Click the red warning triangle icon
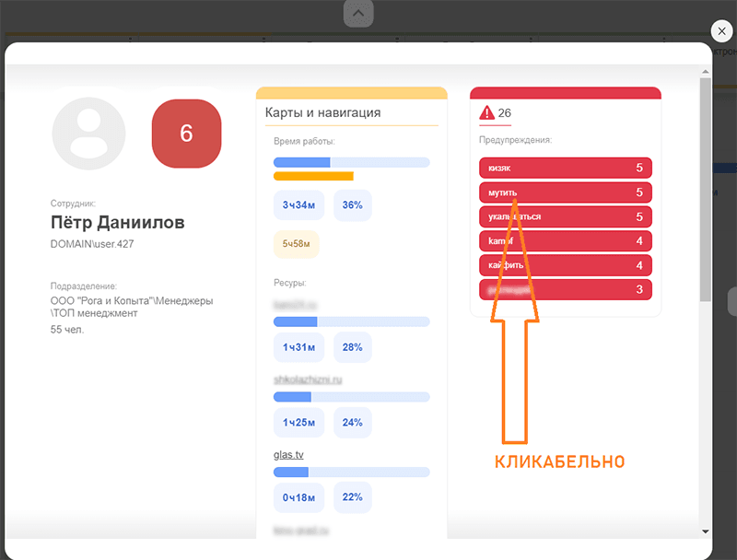Viewport: 737px width, 560px height. [487, 113]
